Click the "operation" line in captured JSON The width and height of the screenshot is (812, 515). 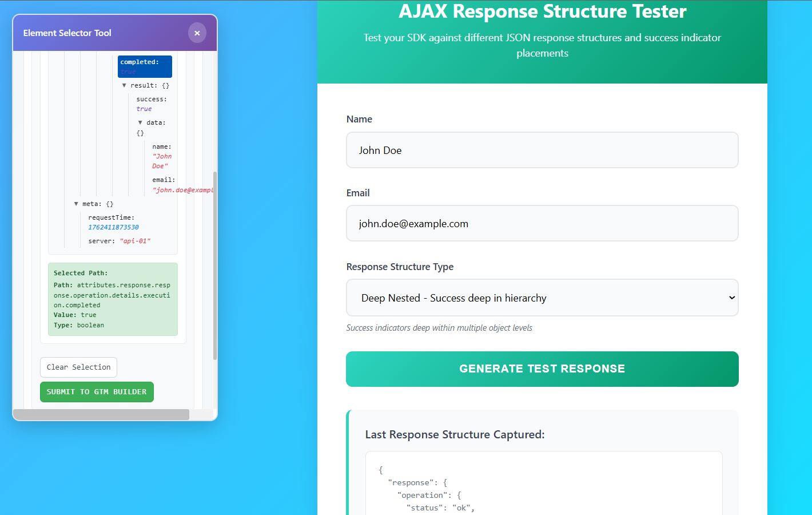click(429, 495)
